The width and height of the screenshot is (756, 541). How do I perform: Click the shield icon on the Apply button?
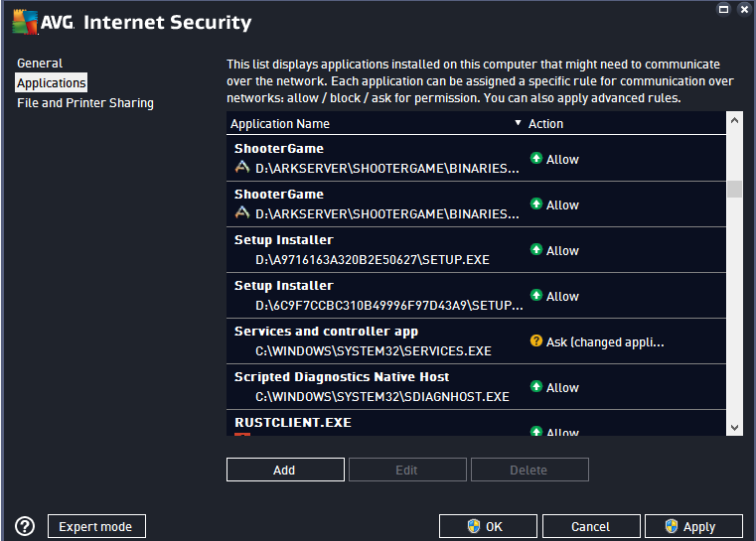point(672,526)
